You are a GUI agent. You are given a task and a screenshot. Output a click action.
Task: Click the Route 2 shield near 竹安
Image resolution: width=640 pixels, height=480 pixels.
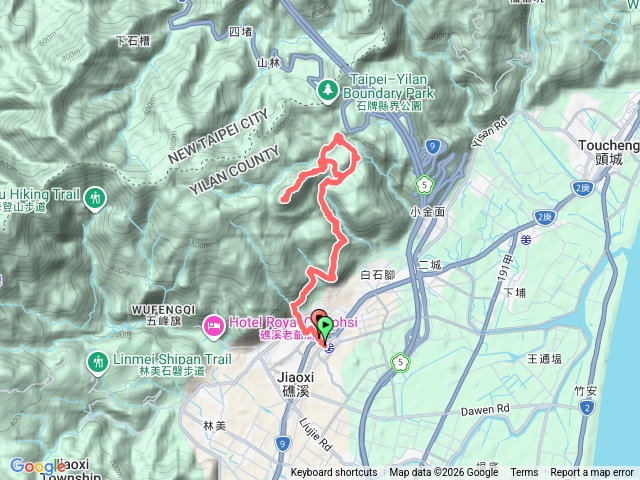click(x=587, y=408)
